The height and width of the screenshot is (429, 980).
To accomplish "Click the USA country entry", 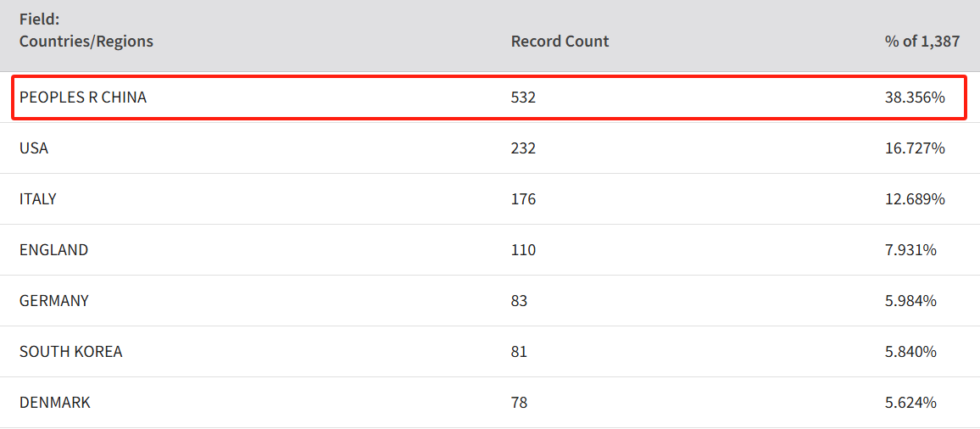I will click(34, 149).
